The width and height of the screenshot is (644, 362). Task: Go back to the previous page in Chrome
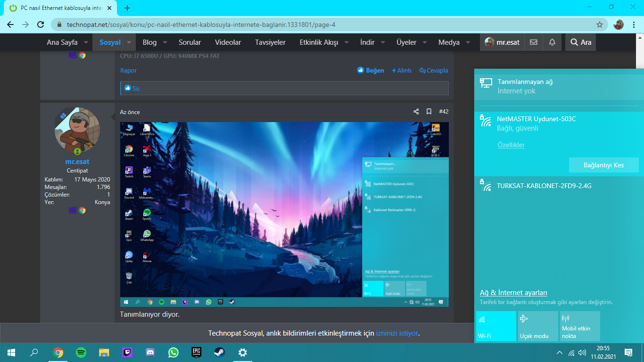(10, 25)
